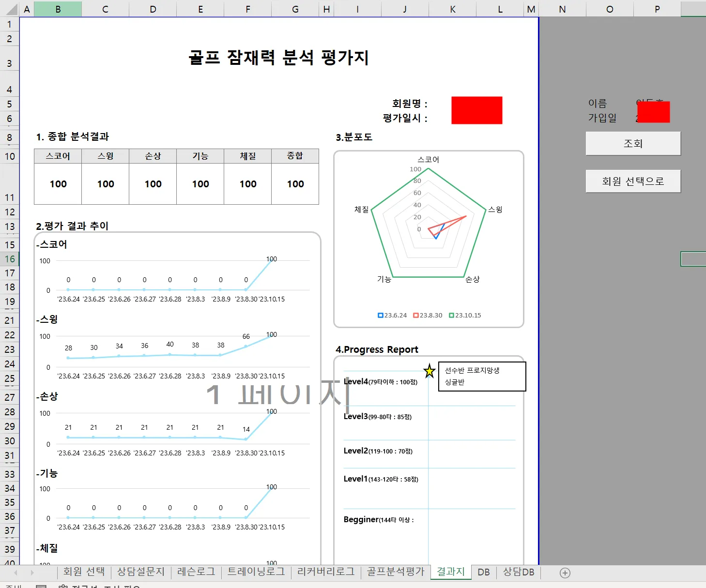Click the -기능 trend chart label
Screen dimensions: 706x588
pyautogui.click(x=47, y=473)
